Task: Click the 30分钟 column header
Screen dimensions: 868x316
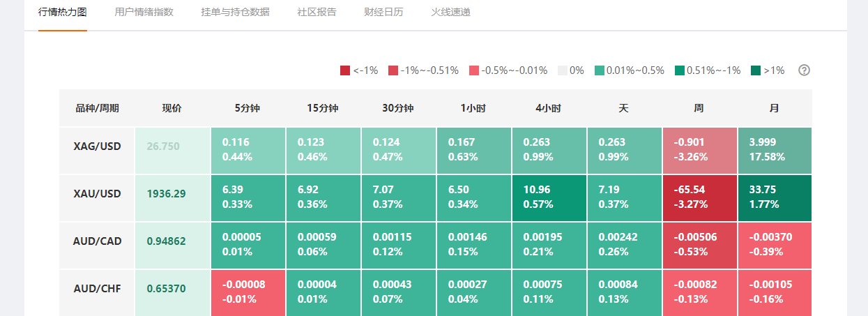Action: 398,108
